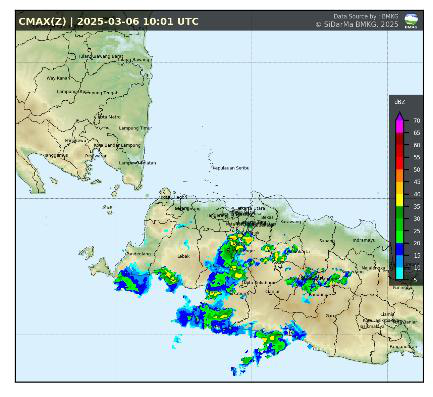Click the Lampung Timur region label

tap(135, 128)
